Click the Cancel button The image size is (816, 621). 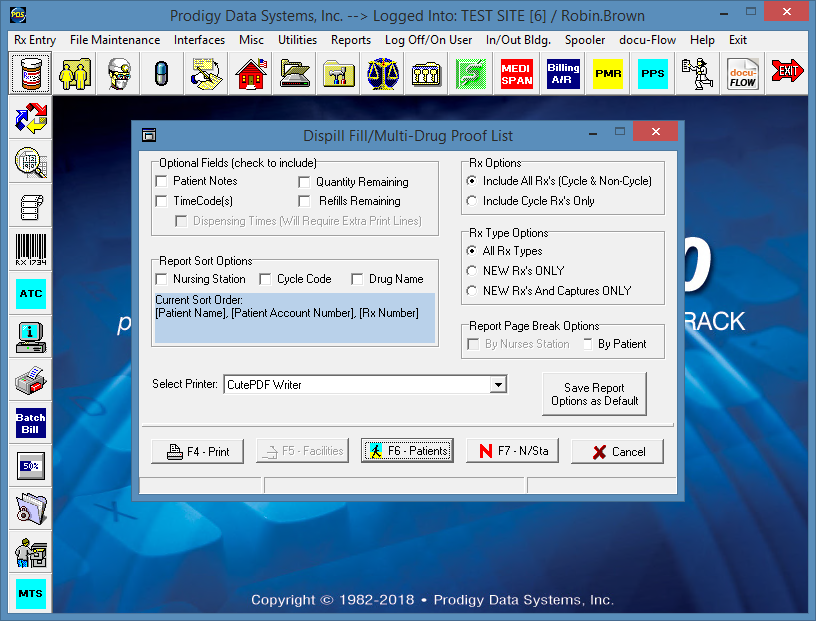[617, 452]
